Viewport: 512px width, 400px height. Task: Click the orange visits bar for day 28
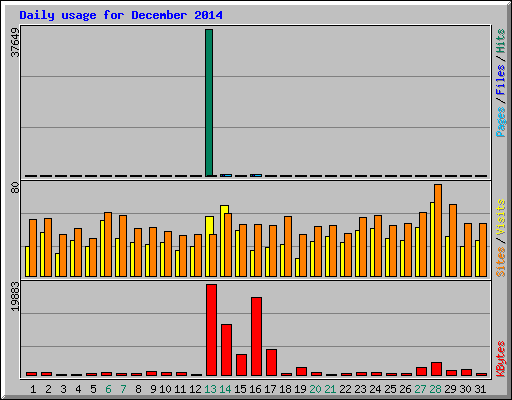pos(438,230)
